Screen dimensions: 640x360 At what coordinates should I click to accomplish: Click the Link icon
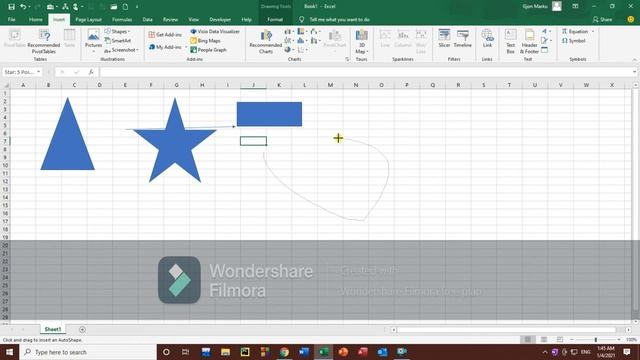coord(487,39)
